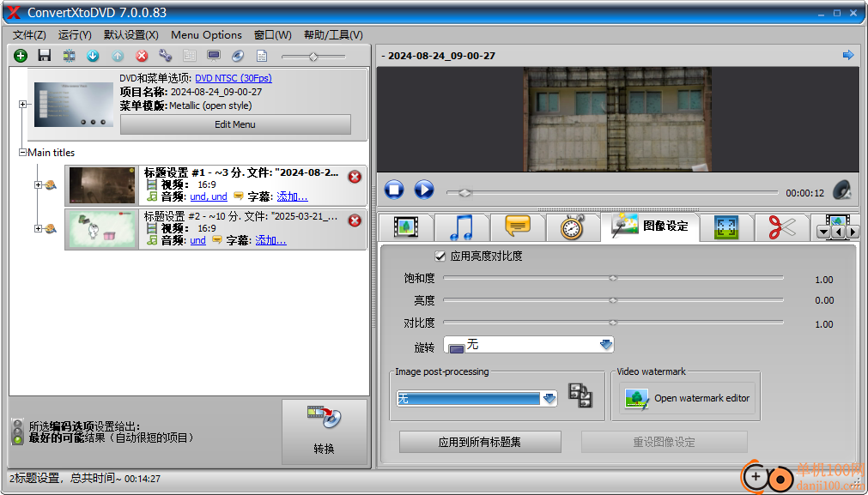Image resolution: width=868 pixels, height=495 pixels.
Task: Open the 运行(Y) menu
Action: click(x=75, y=35)
